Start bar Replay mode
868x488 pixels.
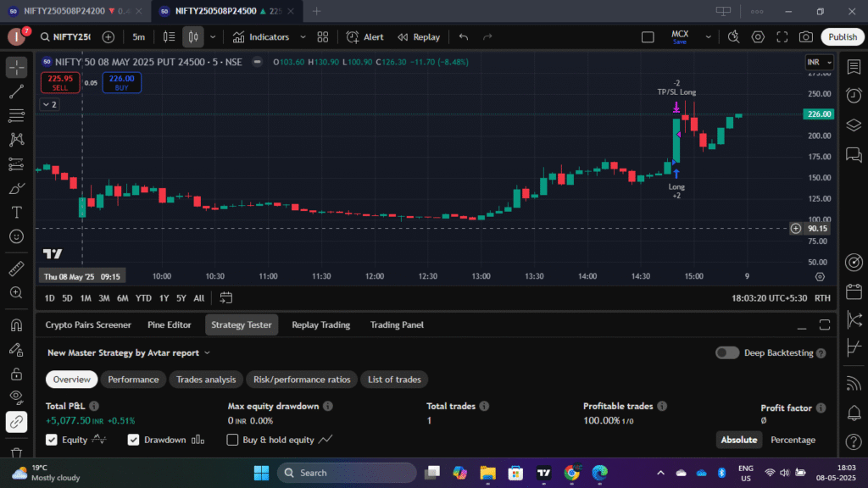[x=419, y=37]
